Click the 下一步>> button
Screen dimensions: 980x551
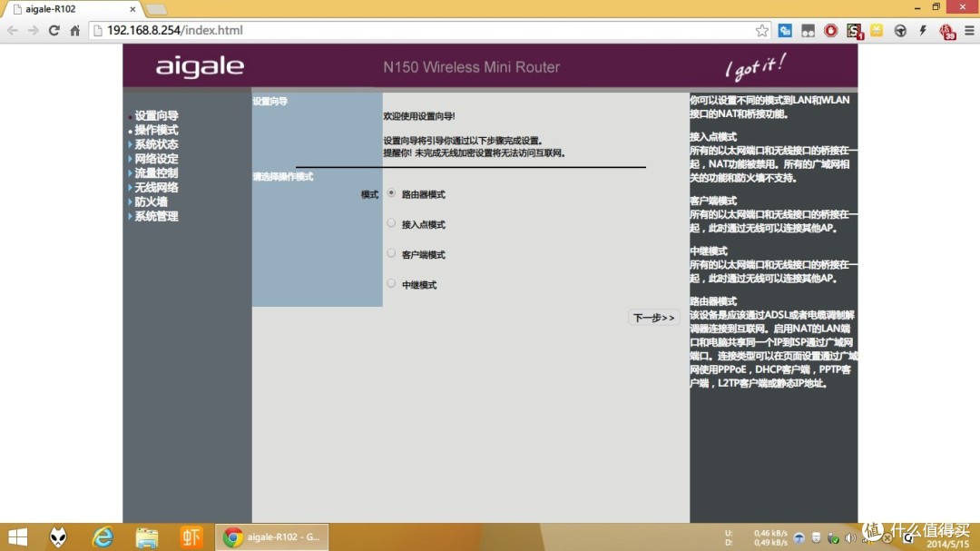653,318
